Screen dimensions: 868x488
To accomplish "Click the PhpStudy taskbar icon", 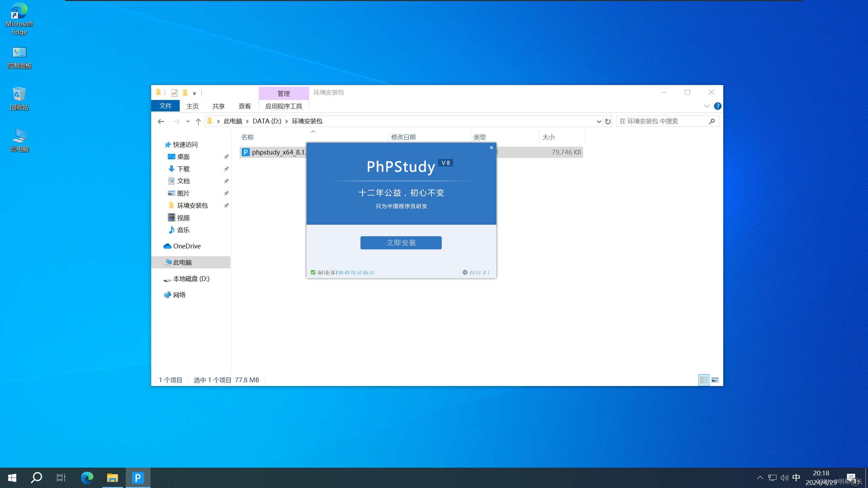I will (138, 478).
